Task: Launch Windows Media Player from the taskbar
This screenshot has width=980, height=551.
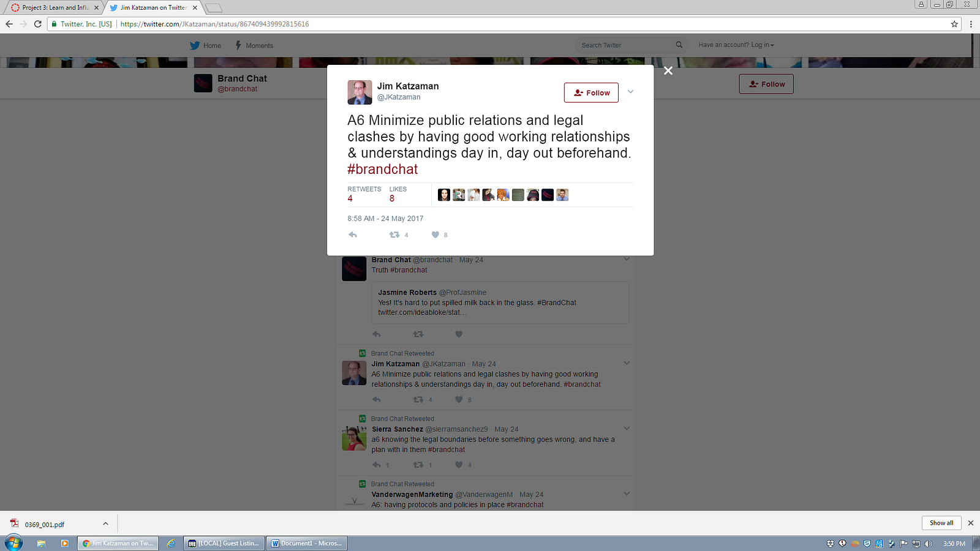Action: click(64, 543)
